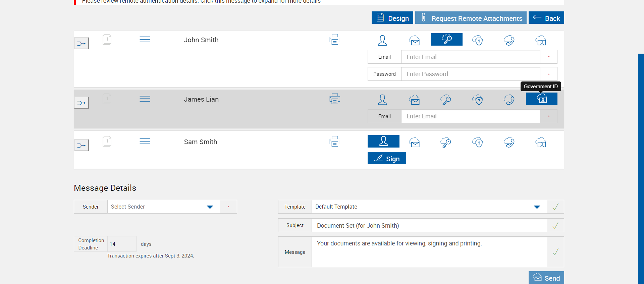
Task: Choose phone authentication icon for Sam Smith
Action: (x=509, y=142)
